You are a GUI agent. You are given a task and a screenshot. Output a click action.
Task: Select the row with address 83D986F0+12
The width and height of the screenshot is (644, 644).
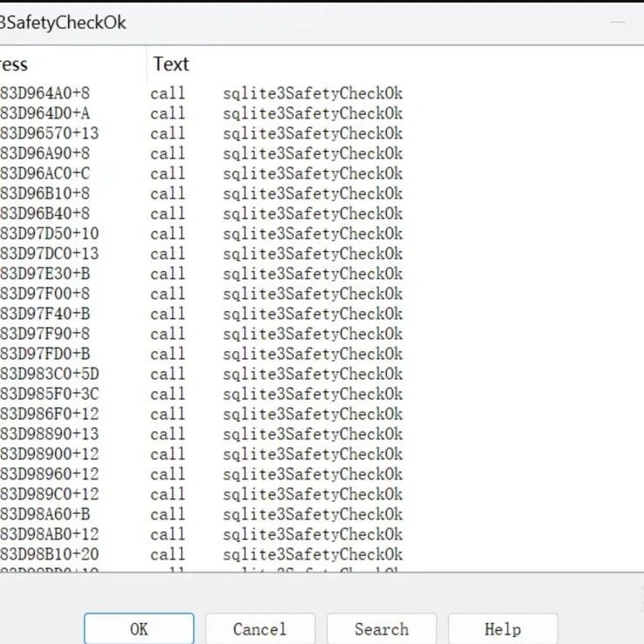[x=322, y=414]
